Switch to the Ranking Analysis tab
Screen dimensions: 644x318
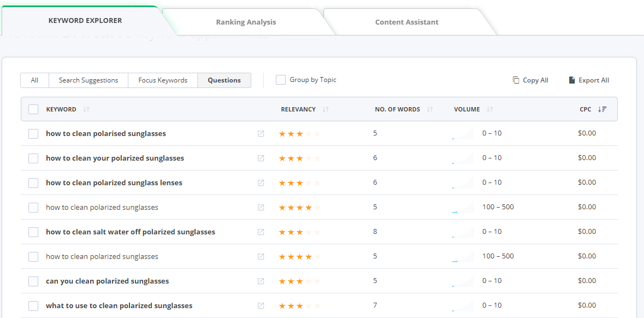point(245,22)
